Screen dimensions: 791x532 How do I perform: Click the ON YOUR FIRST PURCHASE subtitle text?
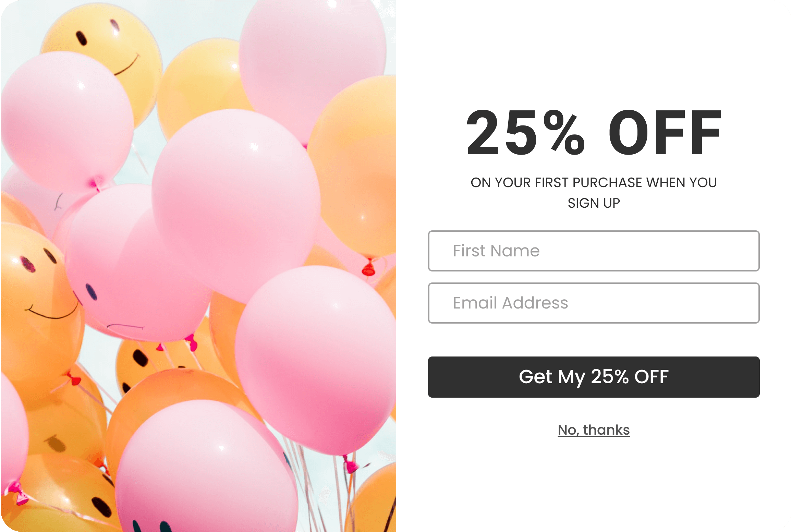[594, 183]
